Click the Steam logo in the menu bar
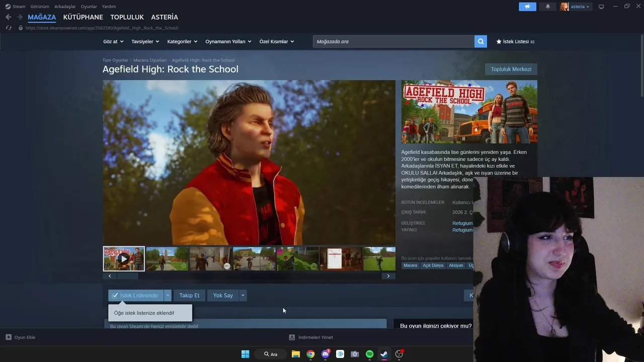The height and width of the screenshot is (362, 644). coord(8,7)
